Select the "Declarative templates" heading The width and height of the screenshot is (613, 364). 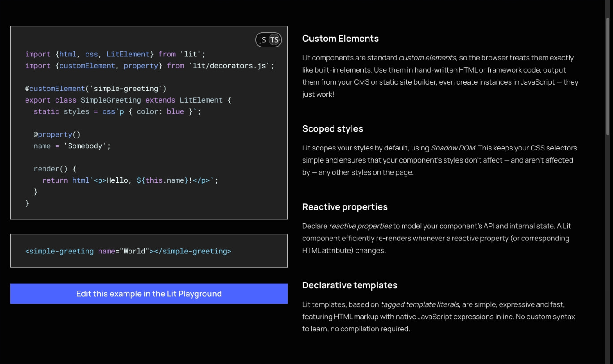click(350, 285)
